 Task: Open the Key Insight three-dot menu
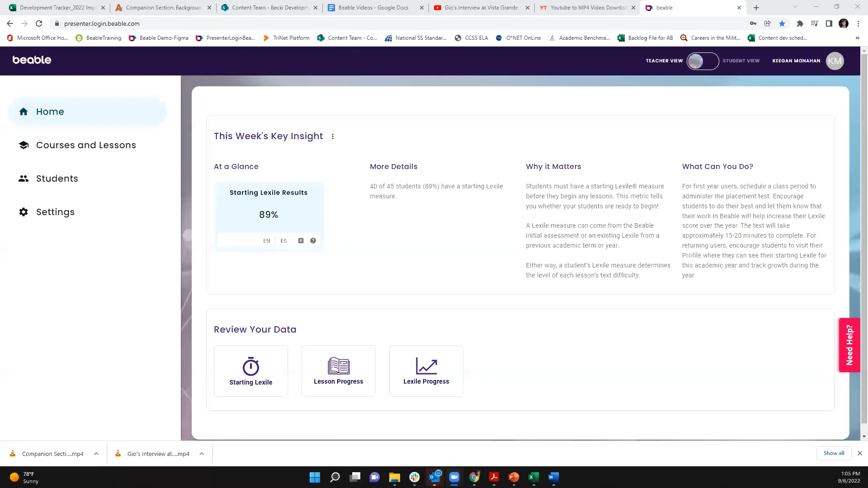click(333, 136)
